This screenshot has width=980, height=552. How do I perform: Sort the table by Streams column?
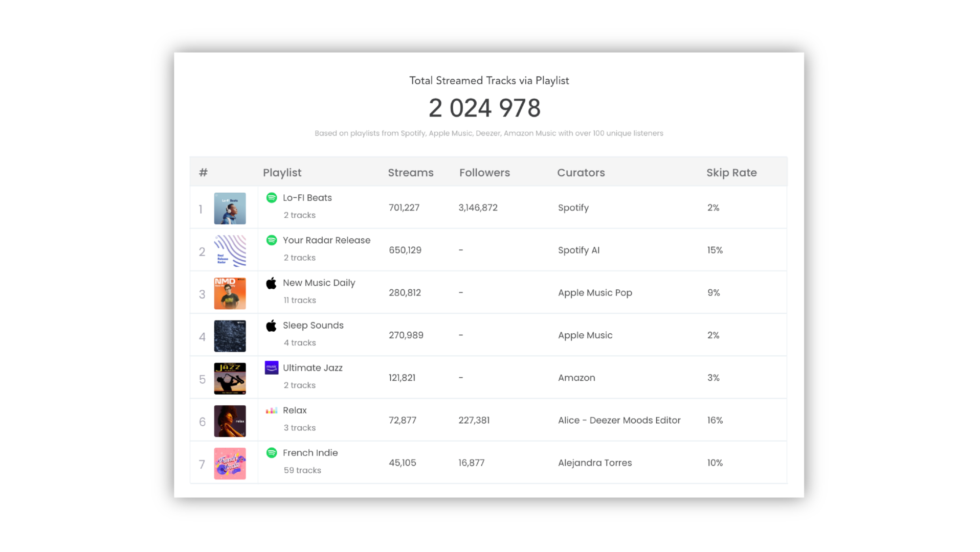coord(410,173)
